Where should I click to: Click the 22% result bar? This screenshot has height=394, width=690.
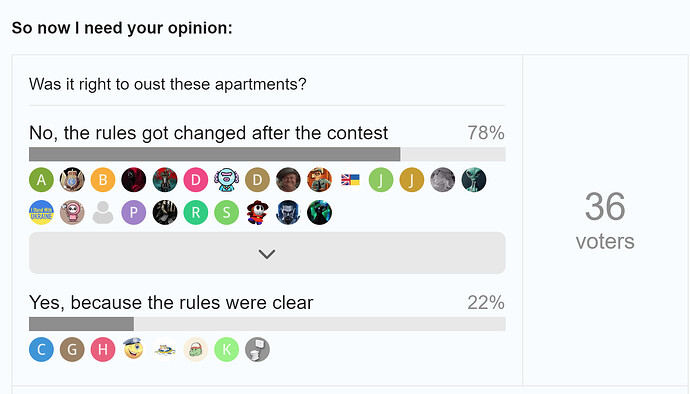[x=267, y=324]
